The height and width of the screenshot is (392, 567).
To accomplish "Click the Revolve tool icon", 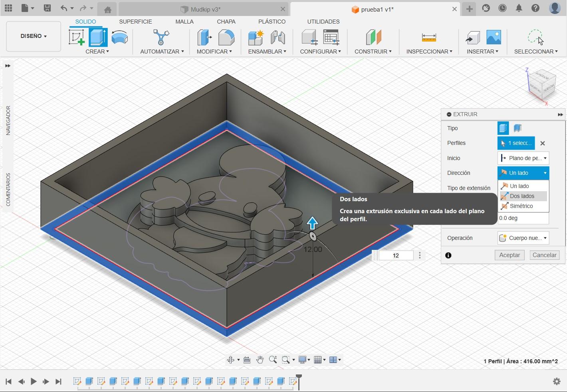I will coord(119,38).
